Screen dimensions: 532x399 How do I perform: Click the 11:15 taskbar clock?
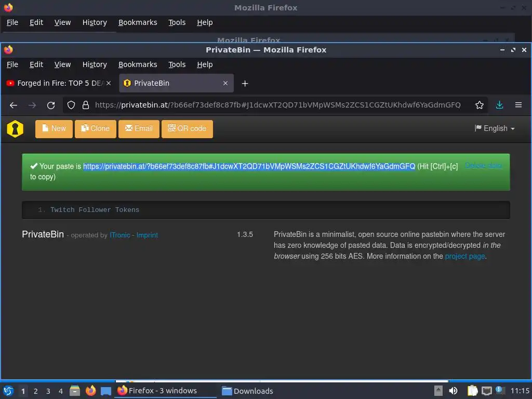[520, 391]
